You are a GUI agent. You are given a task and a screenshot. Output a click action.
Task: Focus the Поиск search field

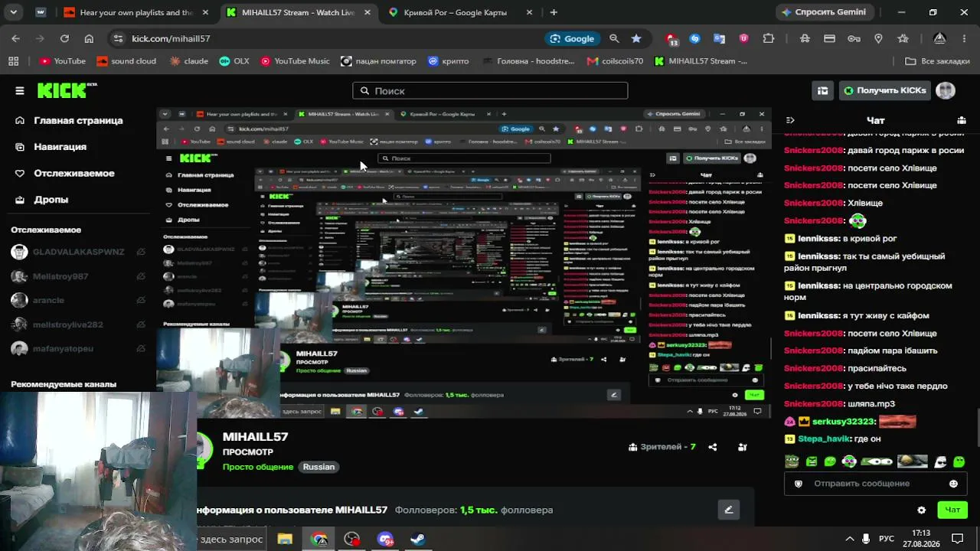pyautogui.click(x=490, y=90)
